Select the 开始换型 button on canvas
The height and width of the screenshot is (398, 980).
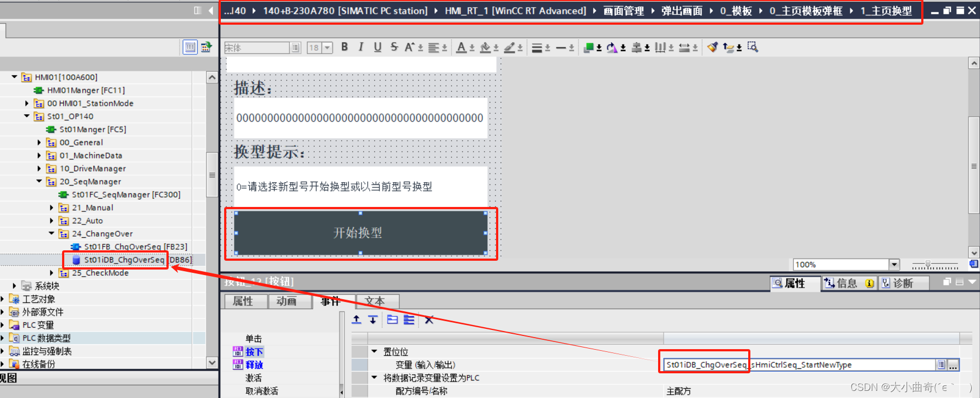point(360,233)
